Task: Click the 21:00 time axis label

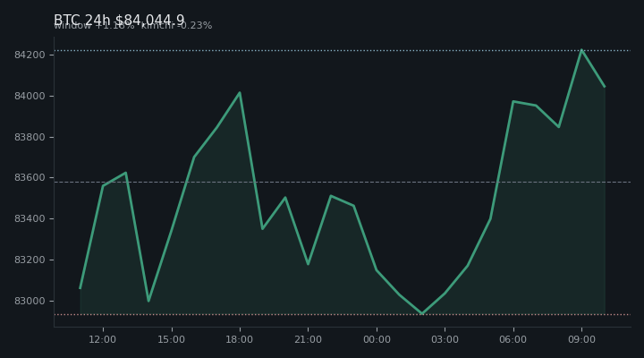Action: pyautogui.click(x=308, y=339)
